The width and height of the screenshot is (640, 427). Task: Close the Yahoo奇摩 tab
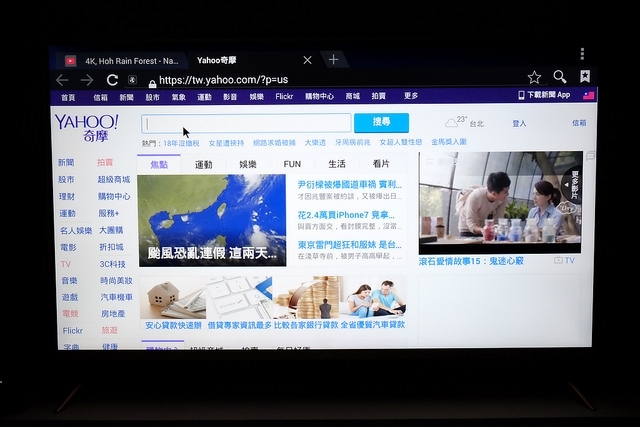[x=307, y=60]
